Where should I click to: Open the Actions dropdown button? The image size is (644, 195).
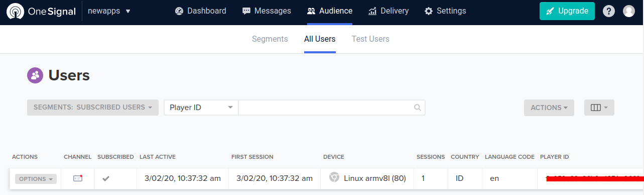click(x=549, y=108)
